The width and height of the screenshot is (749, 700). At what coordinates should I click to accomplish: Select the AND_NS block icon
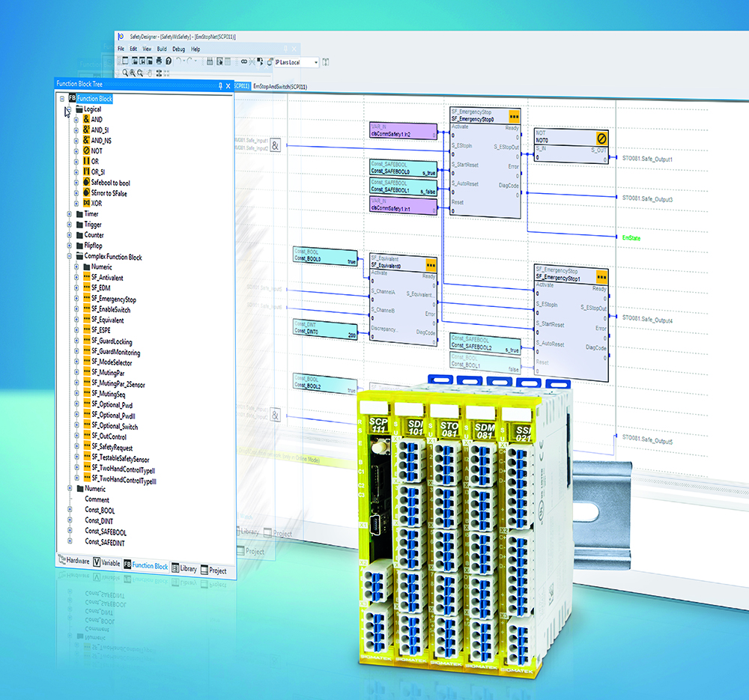[x=86, y=140]
